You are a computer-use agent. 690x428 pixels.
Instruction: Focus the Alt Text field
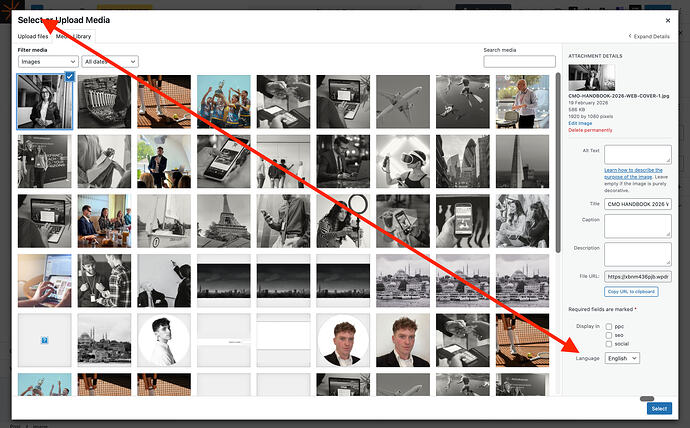click(638, 154)
